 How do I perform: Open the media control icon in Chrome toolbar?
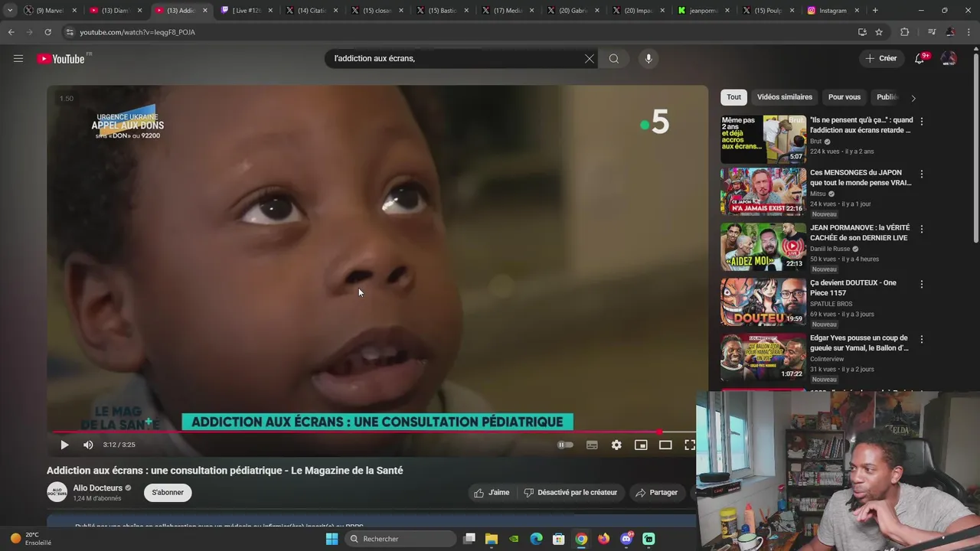click(x=932, y=32)
